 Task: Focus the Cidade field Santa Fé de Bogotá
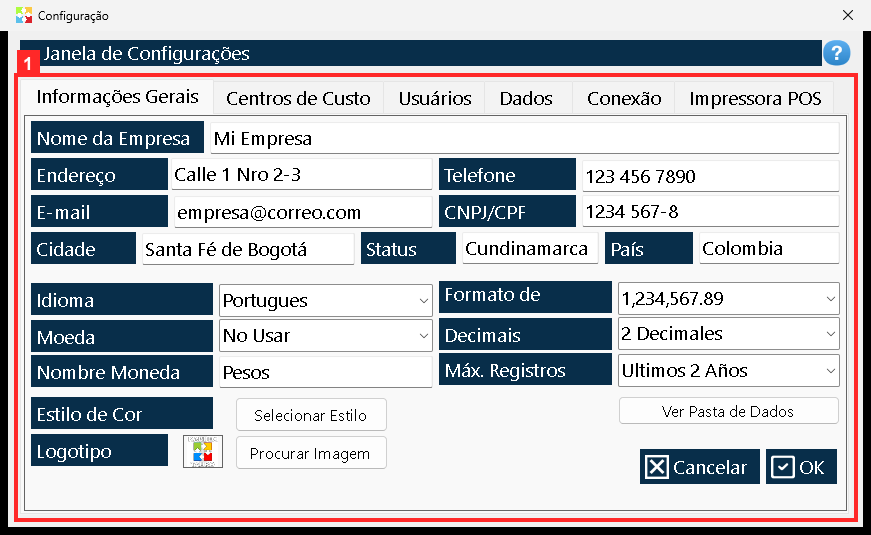[x=248, y=249]
